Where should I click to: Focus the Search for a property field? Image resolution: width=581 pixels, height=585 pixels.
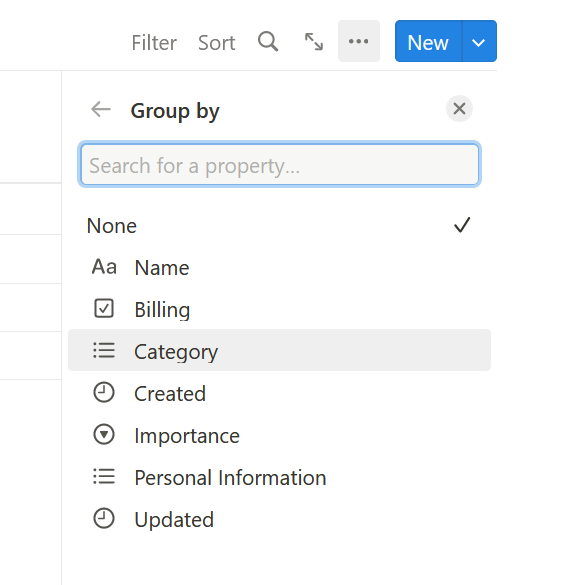click(279, 165)
